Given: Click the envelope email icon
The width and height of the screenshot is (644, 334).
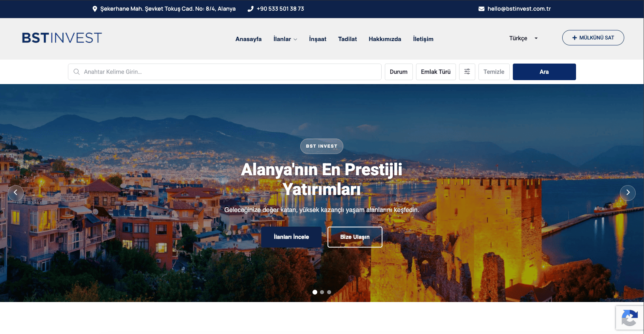Looking at the screenshot, I should pyautogui.click(x=481, y=9).
